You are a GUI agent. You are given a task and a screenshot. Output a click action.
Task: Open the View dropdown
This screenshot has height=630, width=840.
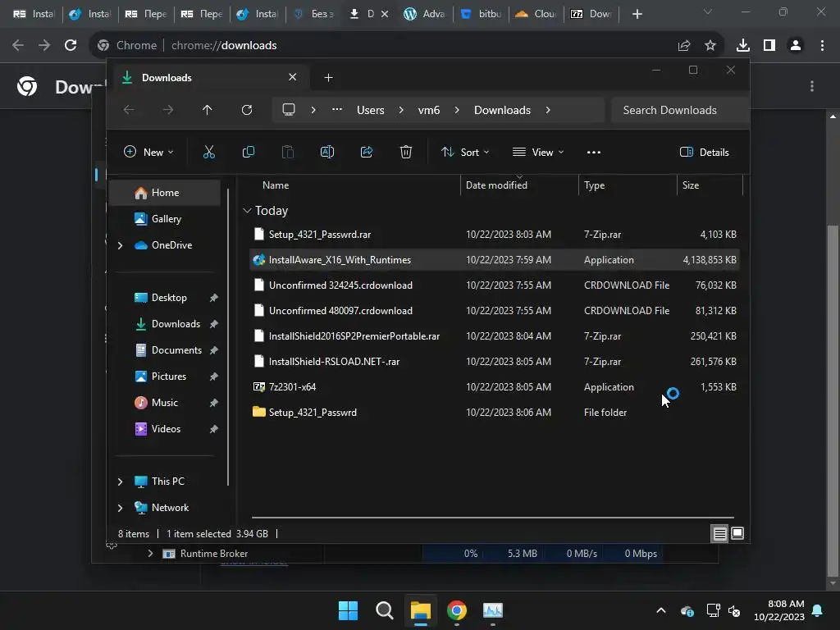click(538, 152)
